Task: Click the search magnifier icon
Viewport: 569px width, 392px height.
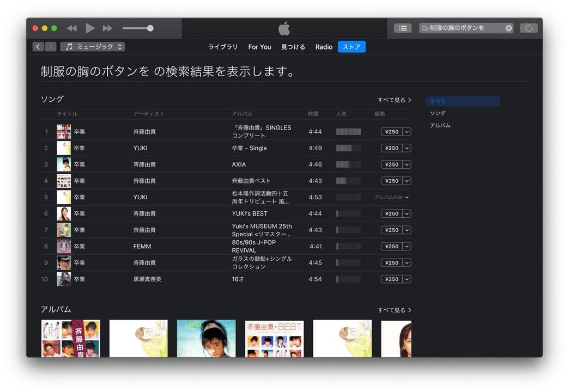Action: click(x=425, y=28)
